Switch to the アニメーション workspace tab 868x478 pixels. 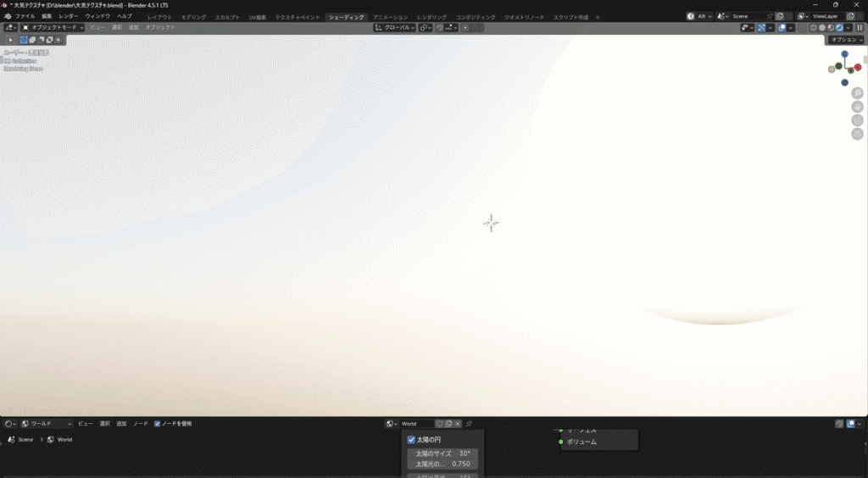(390, 17)
